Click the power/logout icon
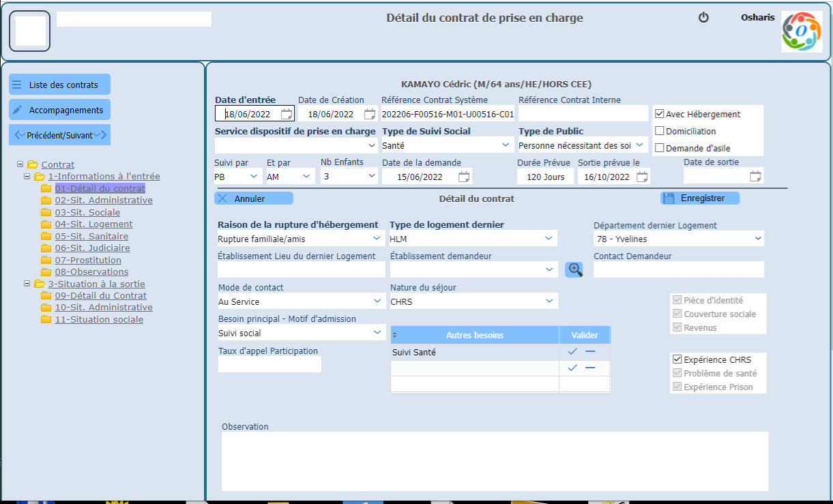 point(703,18)
